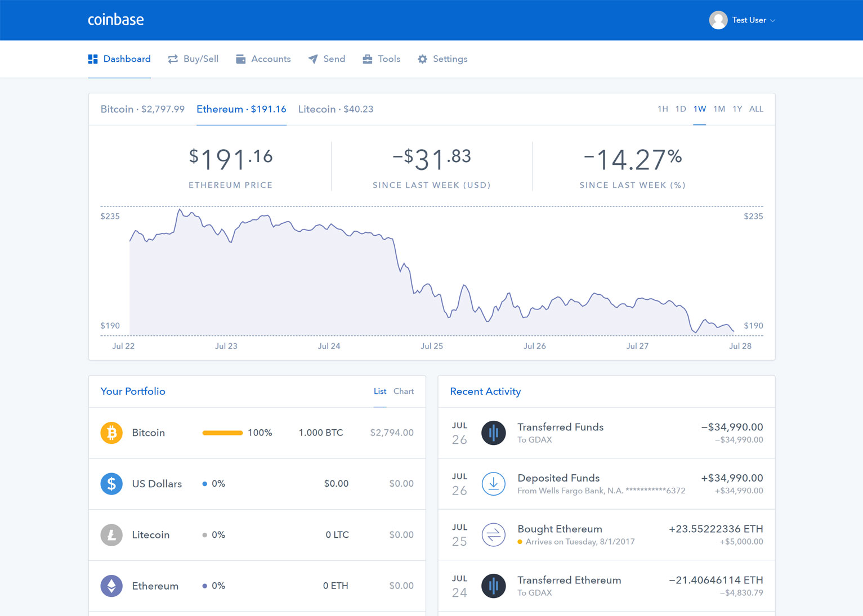Show portfolio as List

point(380,391)
